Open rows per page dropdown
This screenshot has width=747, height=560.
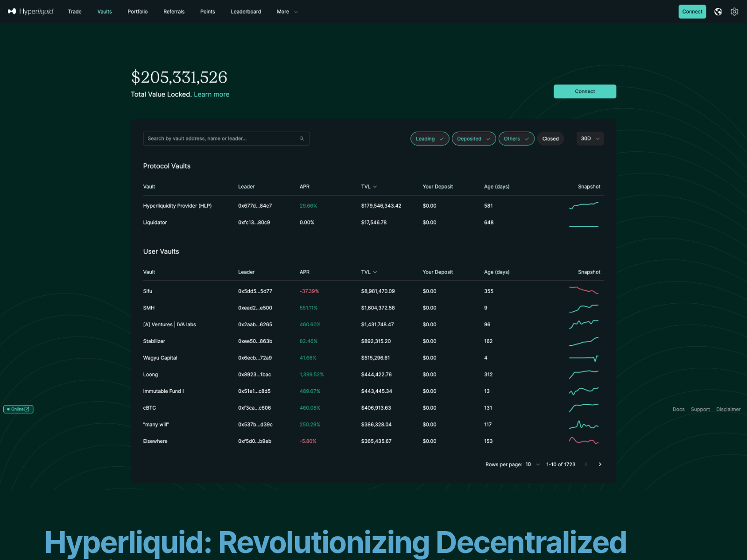pyautogui.click(x=533, y=464)
